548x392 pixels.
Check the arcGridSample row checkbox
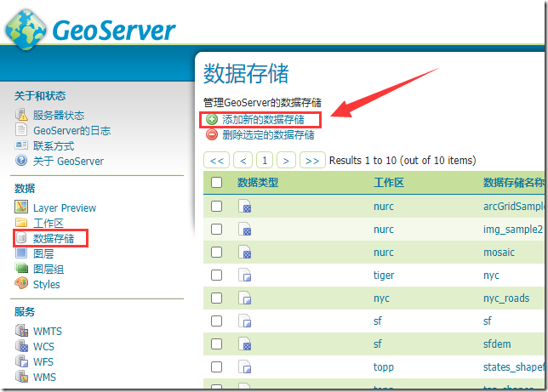coord(216,206)
